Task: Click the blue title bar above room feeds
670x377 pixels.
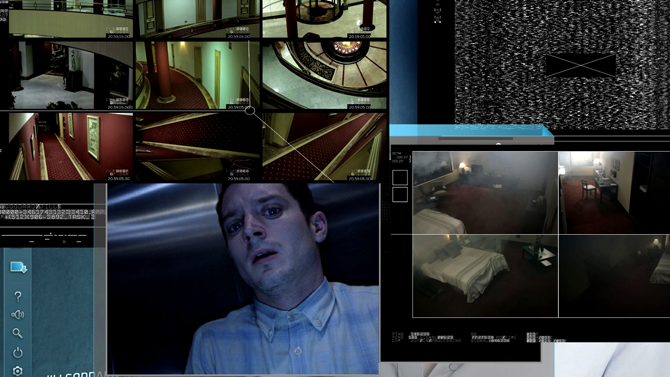Action: 471,130
